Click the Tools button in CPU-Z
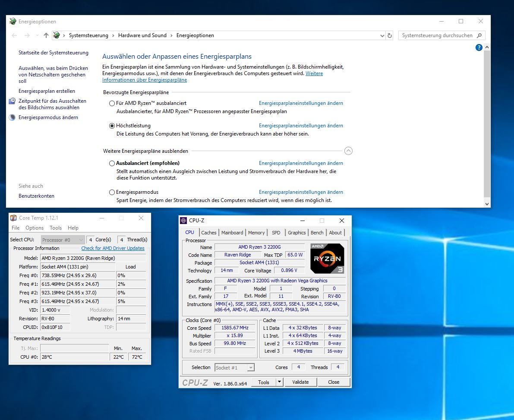This screenshot has height=420, width=514. pyautogui.click(x=264, y=382)
